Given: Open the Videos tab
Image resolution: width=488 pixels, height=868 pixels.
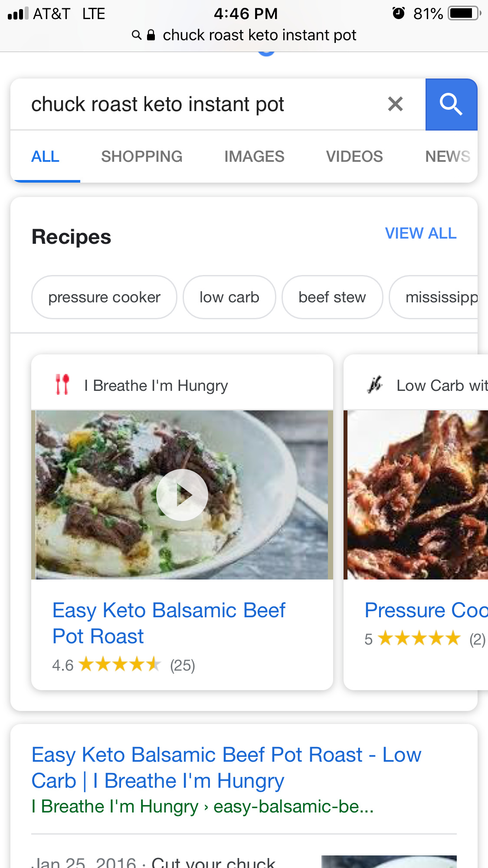Looking at the screenshot, I should tap(354, 157).
